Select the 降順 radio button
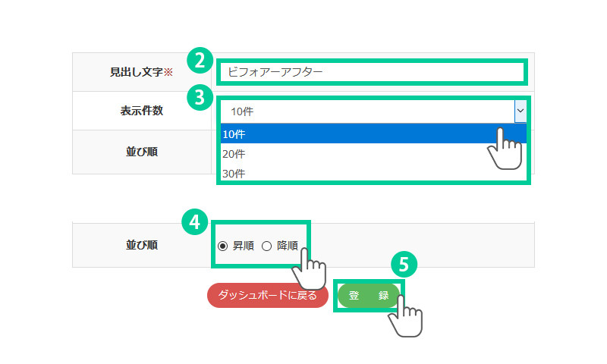The width and height of the screenshot is (607, 364). (x=266, y=246)
